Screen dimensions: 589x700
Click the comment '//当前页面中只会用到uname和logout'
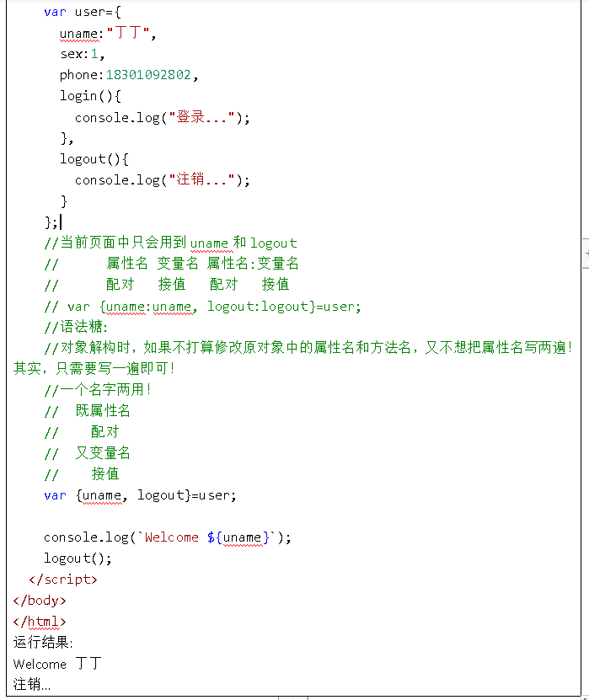[x=170, y=243]
